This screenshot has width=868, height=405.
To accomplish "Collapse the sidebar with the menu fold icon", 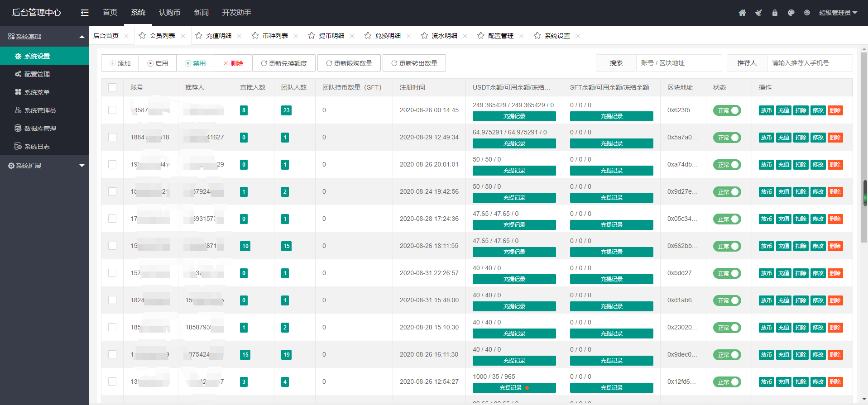I will (x=85, y=13).
